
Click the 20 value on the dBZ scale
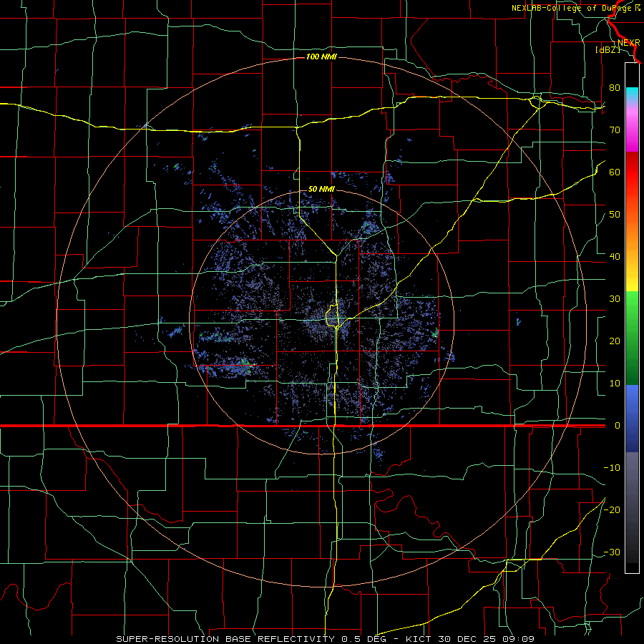(x=615, y=341)
